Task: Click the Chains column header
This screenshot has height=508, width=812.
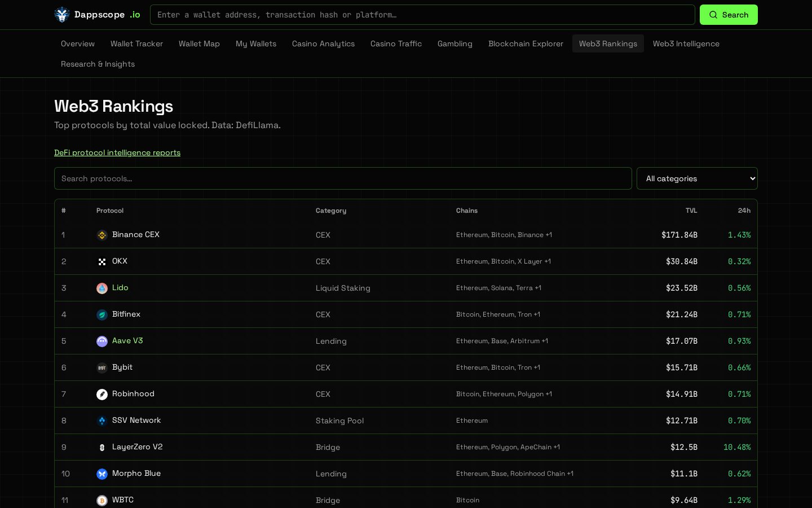Action: (467, 211)
